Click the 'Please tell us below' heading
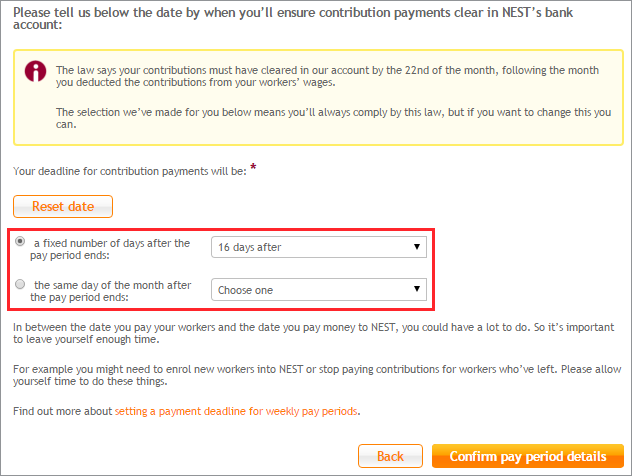Image resolution: width=632 pixels, height=476 pixels. coord(293,19)
